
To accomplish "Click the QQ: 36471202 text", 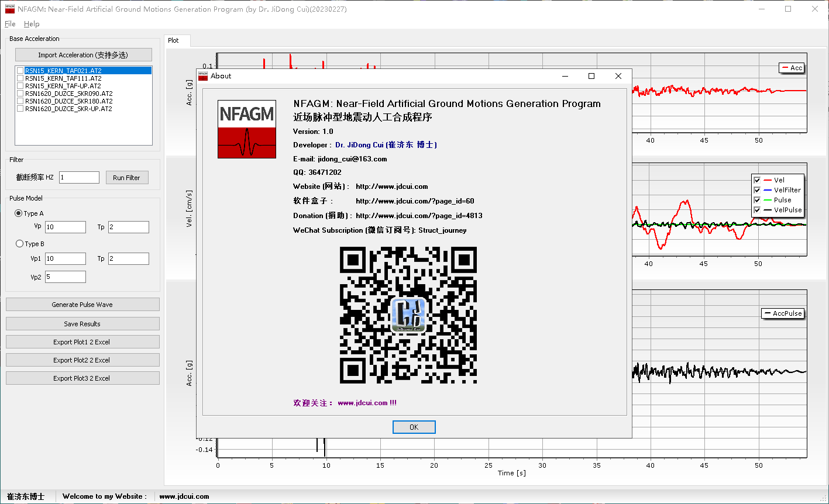I will coord(317,172).
